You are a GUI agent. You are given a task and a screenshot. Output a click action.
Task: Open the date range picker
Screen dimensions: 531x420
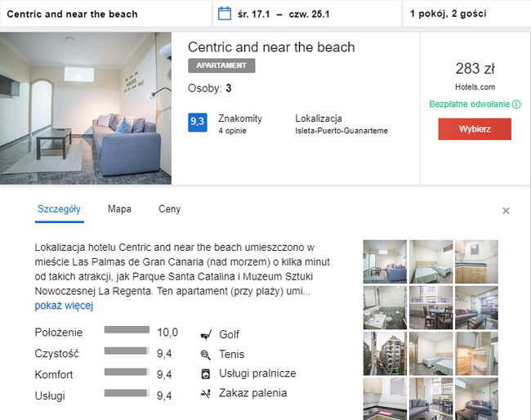(306, 14)
